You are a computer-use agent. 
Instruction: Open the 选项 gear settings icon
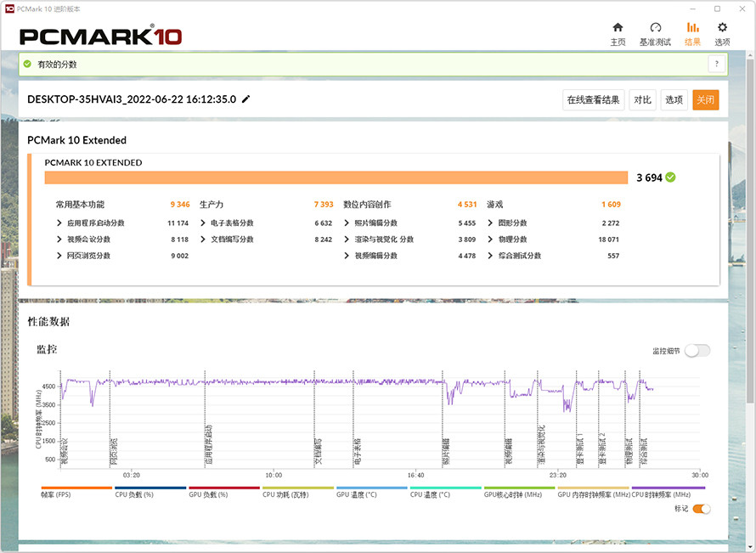[x=722, y=27]
